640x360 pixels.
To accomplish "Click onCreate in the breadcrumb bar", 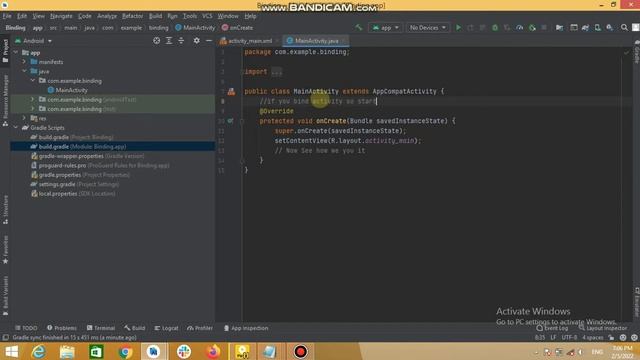I will (238, 28).
